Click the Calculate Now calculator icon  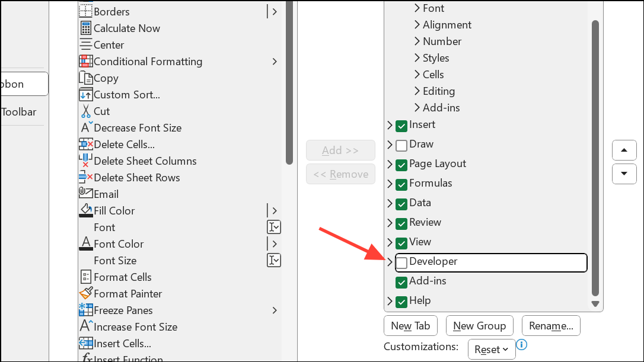tap(85, 28)
